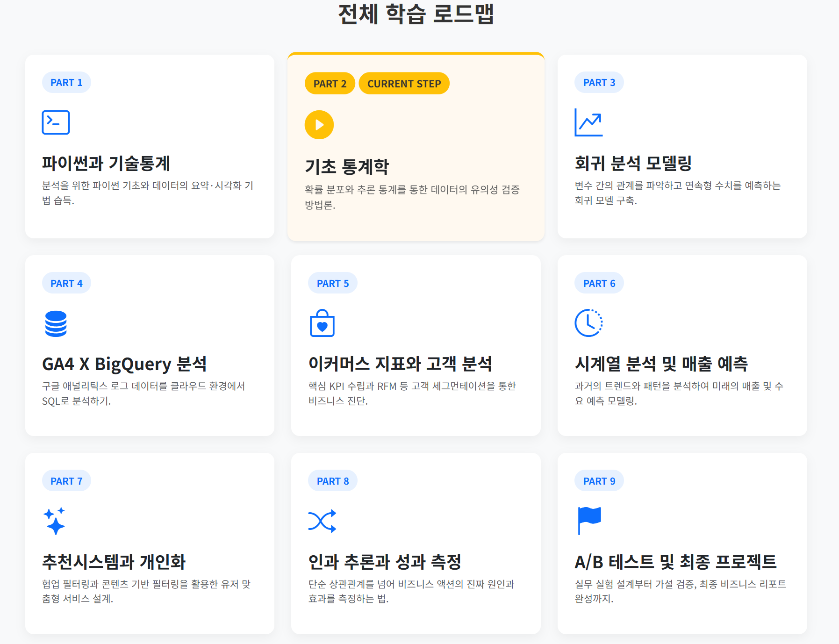Select the PART 8 badge

(333, 481)
